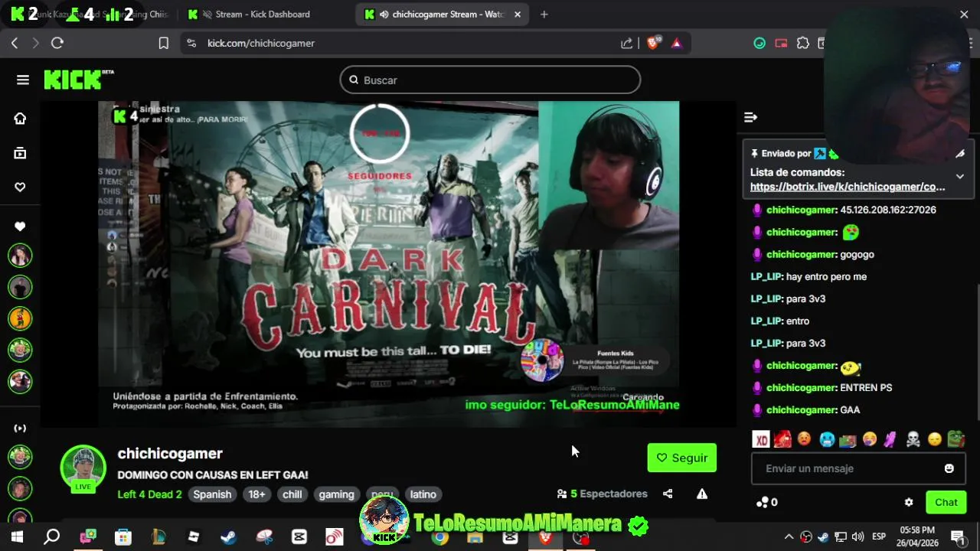Viewport: 980px width, 551px height.
Task: Bookmark this page in address bar
Action: click(163, 44)
